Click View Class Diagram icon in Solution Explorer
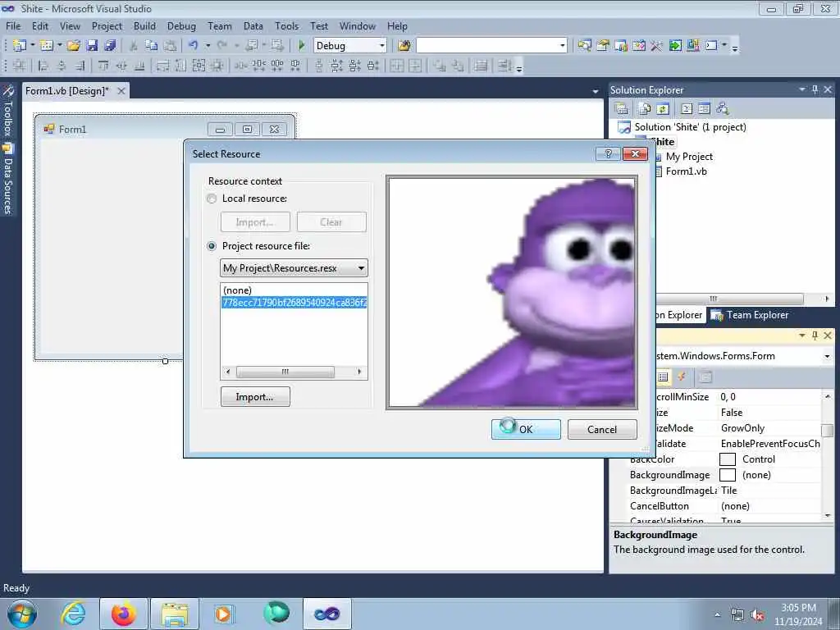 click(x=723, y=109)
